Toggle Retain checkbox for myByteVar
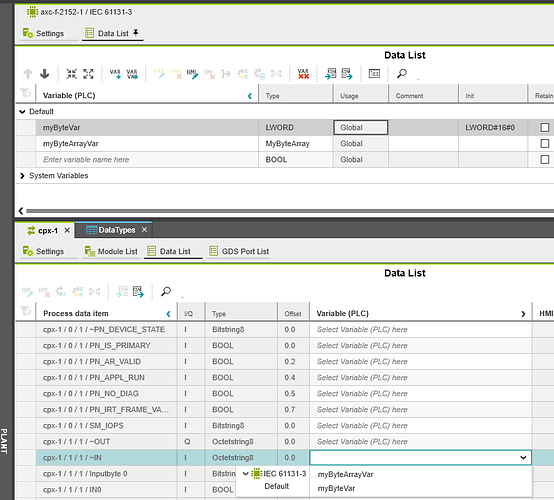Image resolution: width=554 pixels, height=500 pixels. [544, 128]
